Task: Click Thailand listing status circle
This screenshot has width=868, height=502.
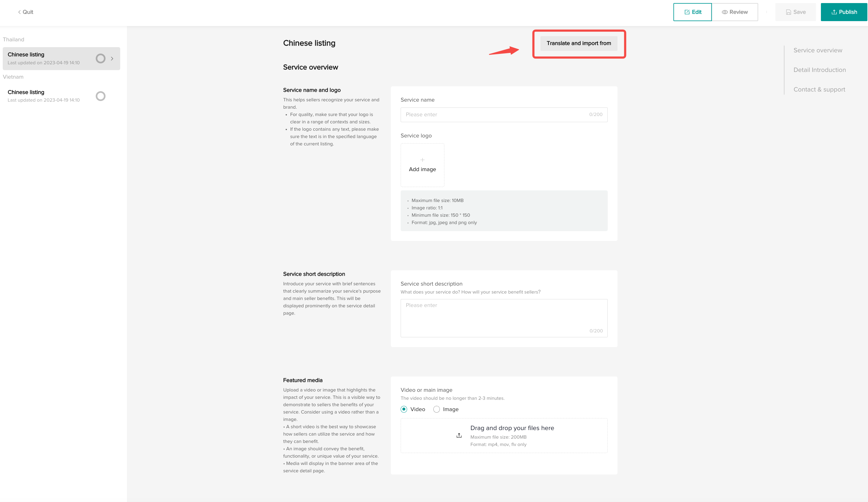Action: click(101, 58)
